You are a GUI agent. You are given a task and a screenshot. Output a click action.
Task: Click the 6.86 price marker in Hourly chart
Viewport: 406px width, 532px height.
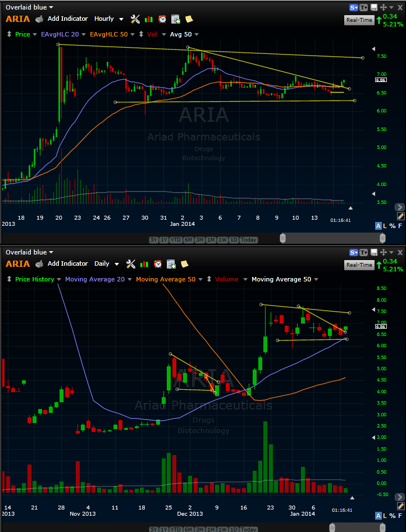coord(381,80)
